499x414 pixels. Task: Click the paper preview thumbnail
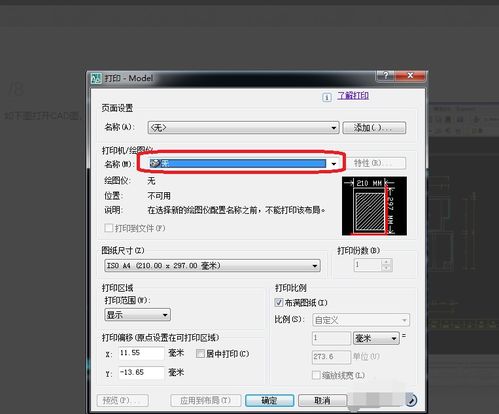click(374, 206)
